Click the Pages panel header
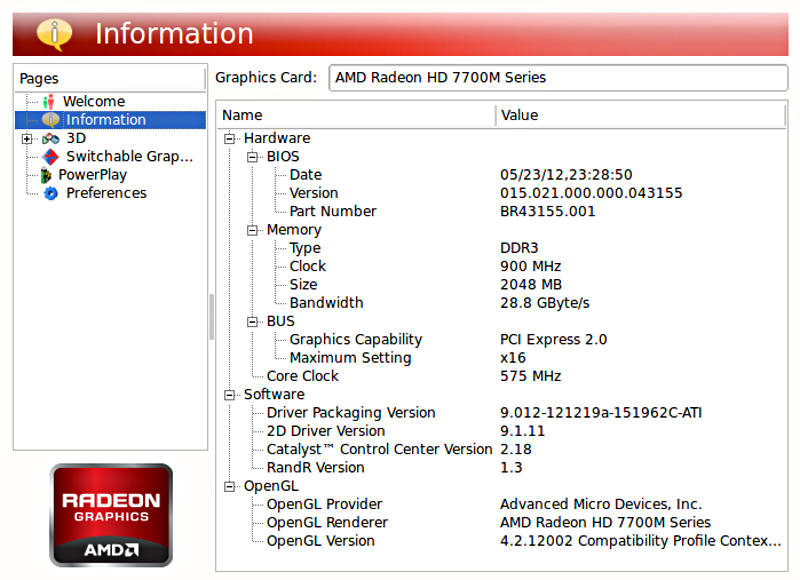This screenshot has height=580, width=800. coord(110,79)
